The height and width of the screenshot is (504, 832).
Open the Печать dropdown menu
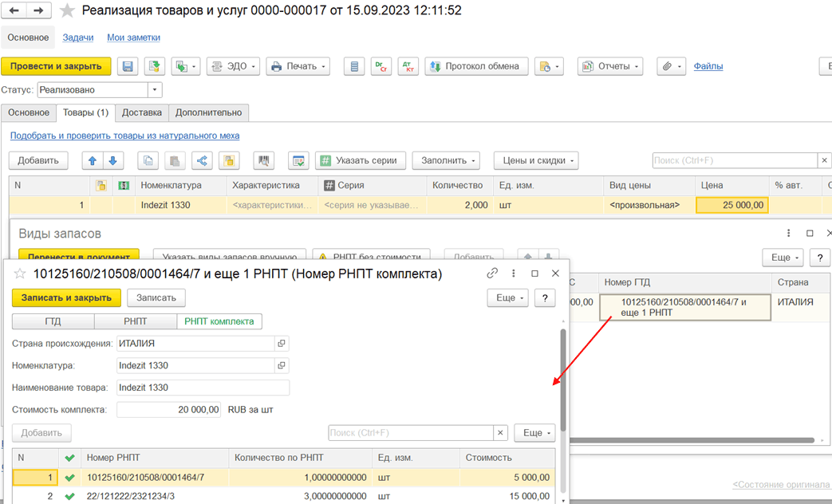click(298, 66)
